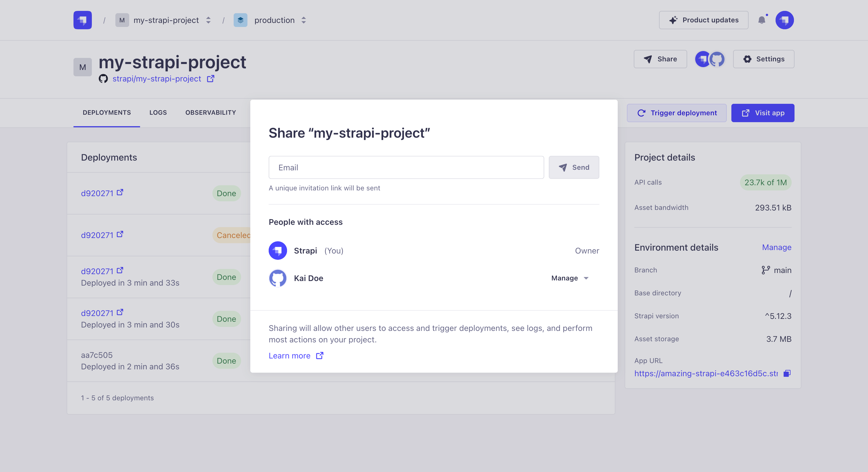The image size is (868, 472).
Task: Open Product updates
Action: tap(704, 20)
